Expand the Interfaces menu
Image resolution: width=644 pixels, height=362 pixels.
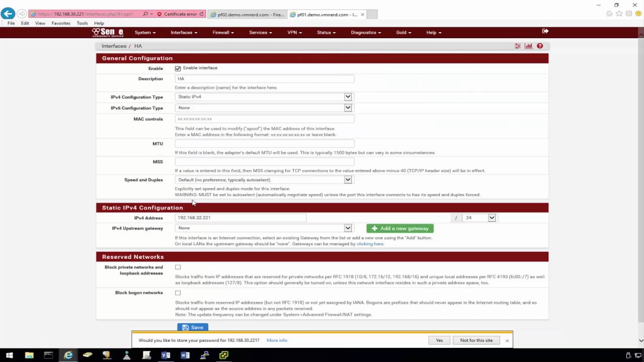point(184,32)
